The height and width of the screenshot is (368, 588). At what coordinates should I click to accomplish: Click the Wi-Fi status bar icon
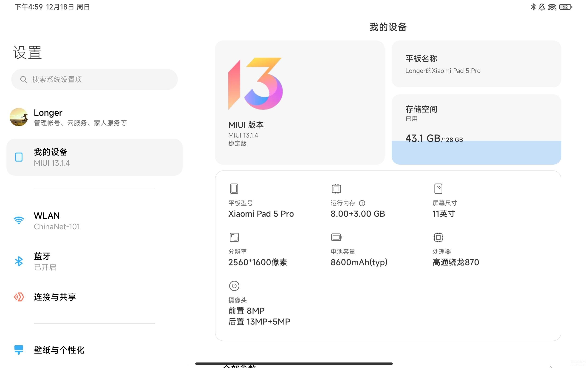pos(552,7)
